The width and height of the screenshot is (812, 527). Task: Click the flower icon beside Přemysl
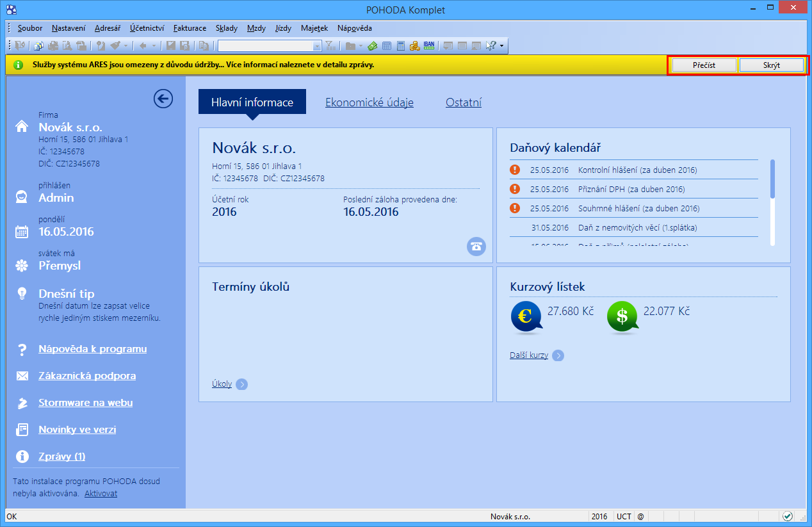(22, 265)
